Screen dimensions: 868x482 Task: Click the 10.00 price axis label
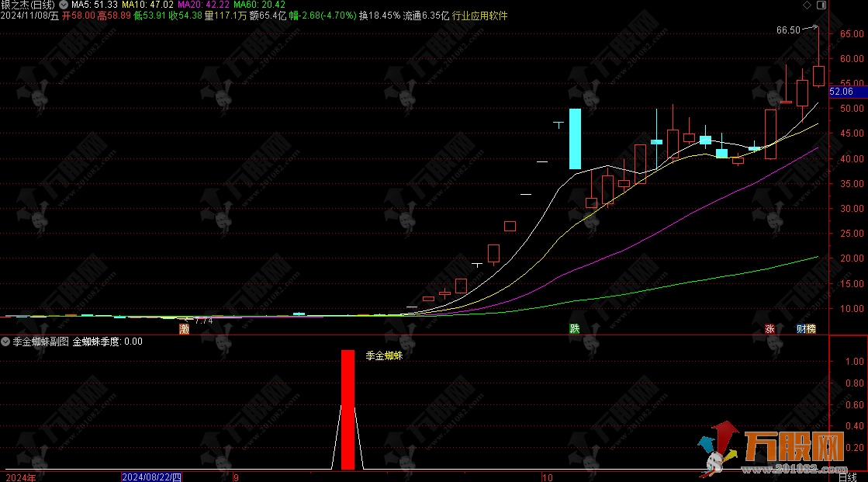point(852,309)
